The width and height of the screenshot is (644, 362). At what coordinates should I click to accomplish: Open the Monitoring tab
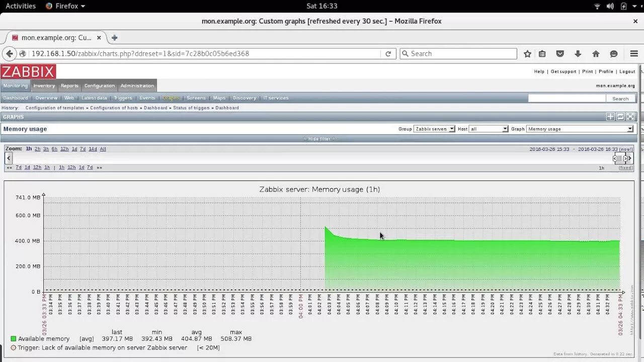pyautogui.click(x=16, y=85)
